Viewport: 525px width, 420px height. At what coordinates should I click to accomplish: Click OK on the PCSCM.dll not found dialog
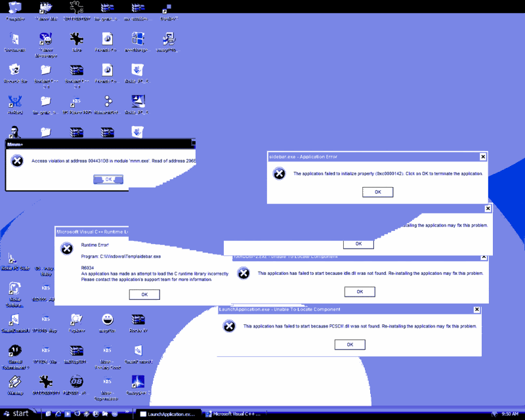pos(350,345)
